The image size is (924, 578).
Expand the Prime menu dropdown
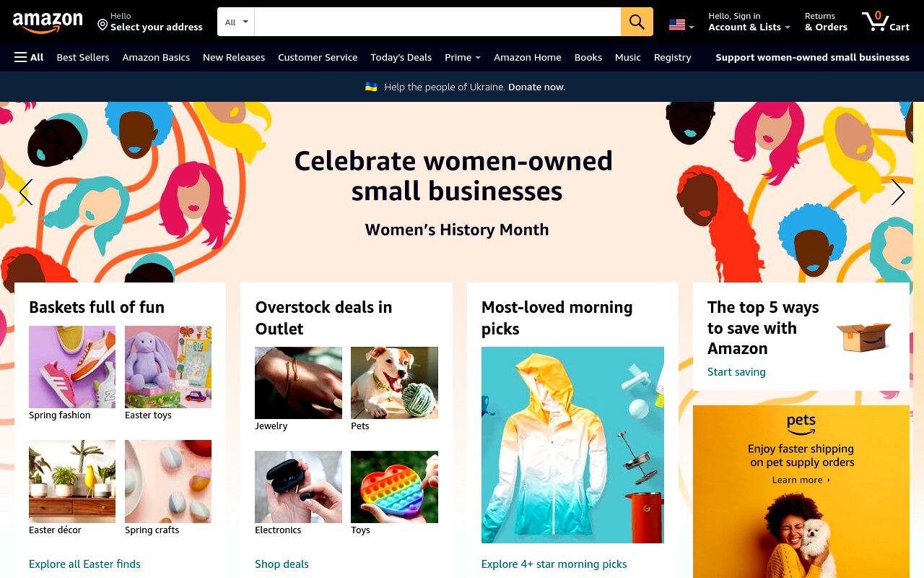463,57
